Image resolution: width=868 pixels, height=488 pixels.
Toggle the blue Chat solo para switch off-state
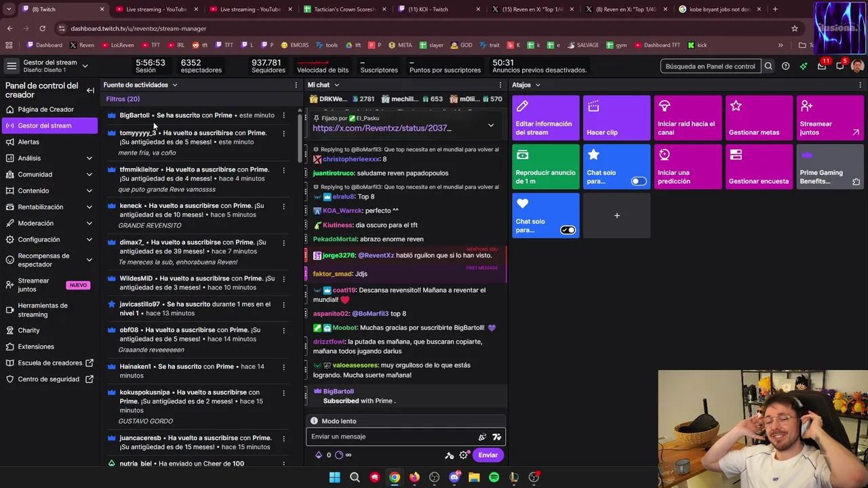coord(639,181)
